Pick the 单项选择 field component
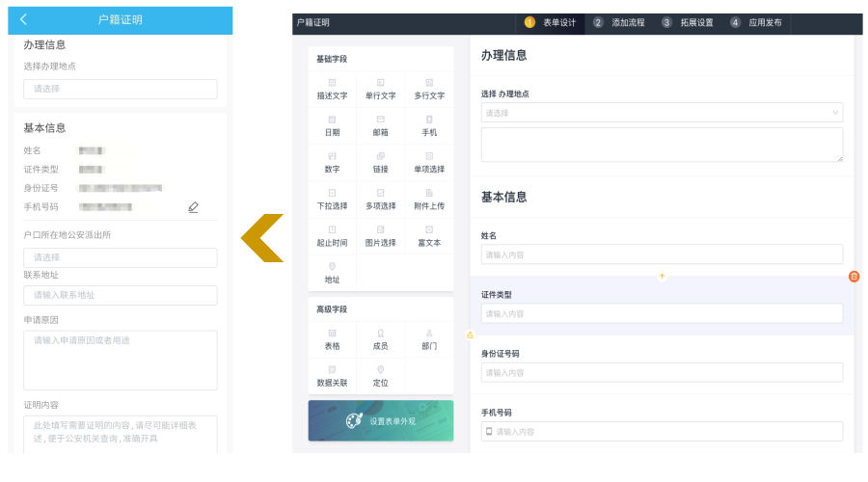The width and height of the screenshot is (868, 482). [429, 162]
